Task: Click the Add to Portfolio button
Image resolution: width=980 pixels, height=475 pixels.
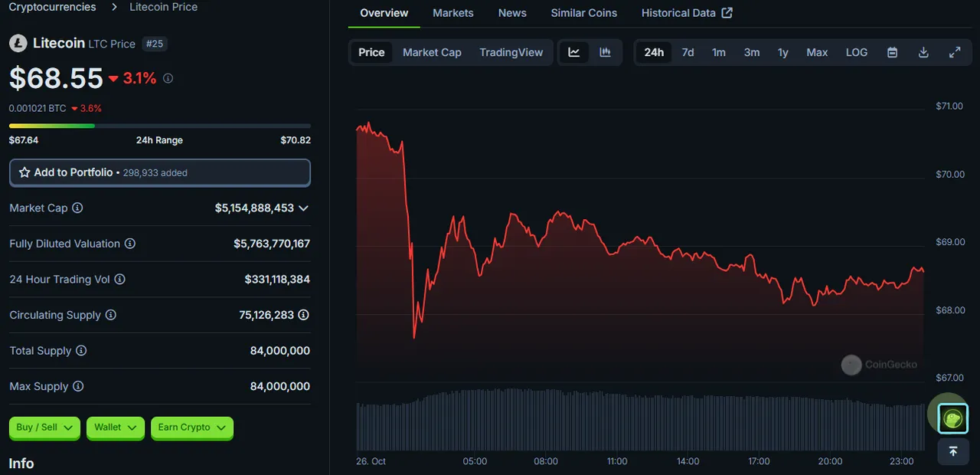Action: click(160, 172)
